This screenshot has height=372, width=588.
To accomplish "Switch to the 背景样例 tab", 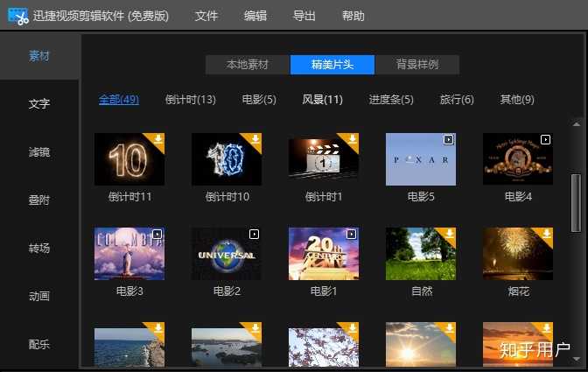I will point(417,65).
